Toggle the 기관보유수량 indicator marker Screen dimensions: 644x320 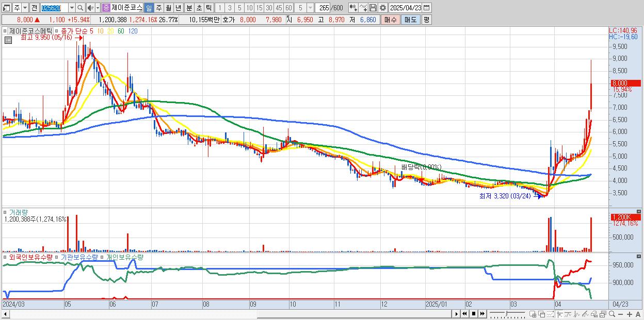[x=57, y=257]
